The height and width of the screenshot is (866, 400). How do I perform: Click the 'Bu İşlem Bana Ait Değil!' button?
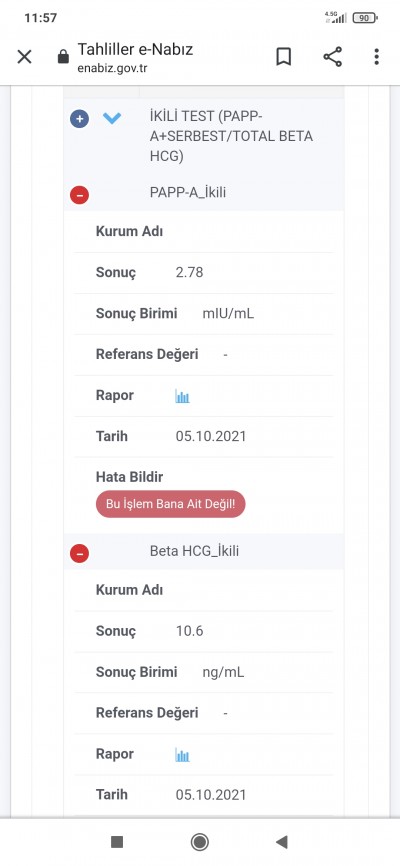coord(170,504)
